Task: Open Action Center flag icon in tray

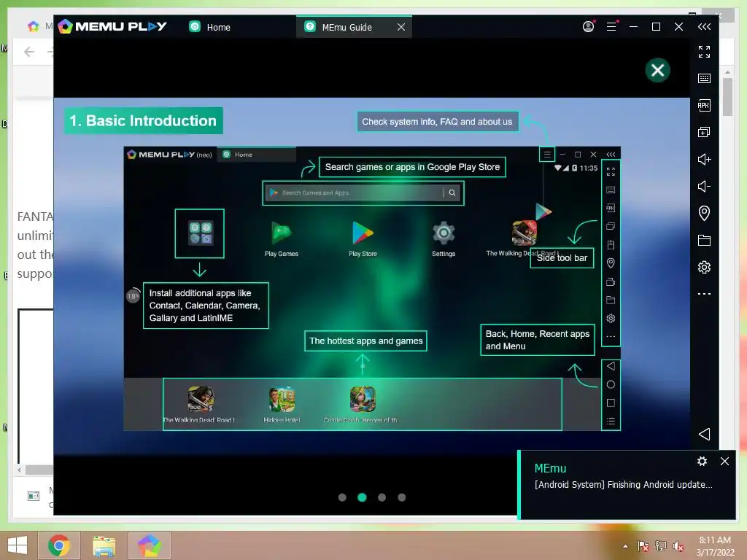Action: [643, 546]
